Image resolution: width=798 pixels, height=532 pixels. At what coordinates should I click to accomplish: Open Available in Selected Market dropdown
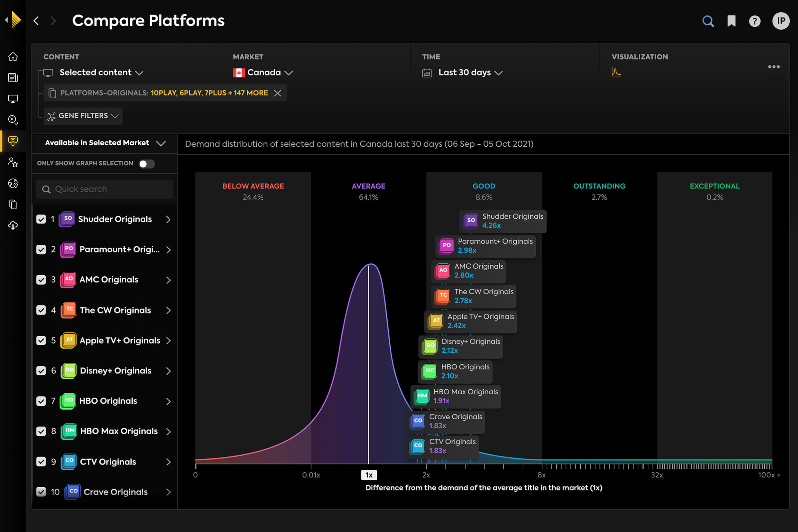click(105, 143)
